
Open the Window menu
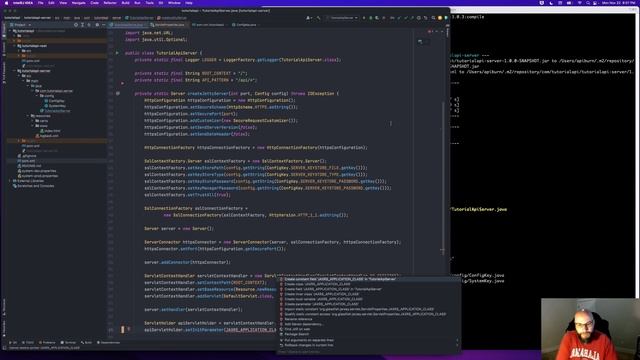(x=174, y=3)
